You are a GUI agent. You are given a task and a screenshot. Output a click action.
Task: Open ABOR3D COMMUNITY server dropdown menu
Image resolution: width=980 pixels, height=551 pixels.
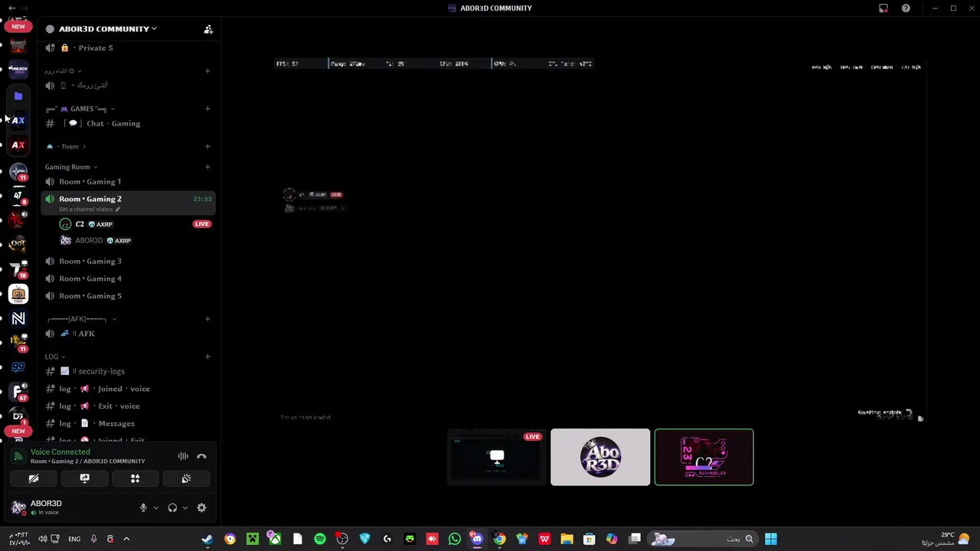click(107, 29)
